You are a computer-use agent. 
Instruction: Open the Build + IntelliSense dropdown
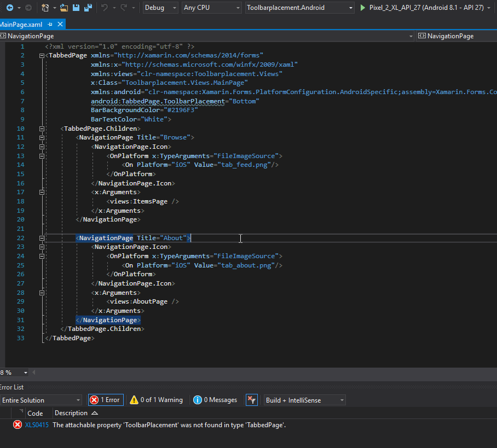coord(304,400)
